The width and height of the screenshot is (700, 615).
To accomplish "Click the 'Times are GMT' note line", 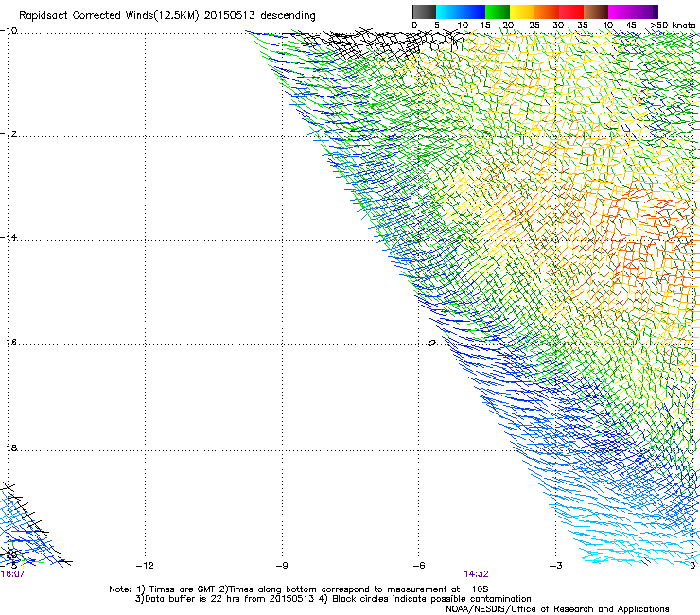I will pyautogui.click(x=298, y=589).
